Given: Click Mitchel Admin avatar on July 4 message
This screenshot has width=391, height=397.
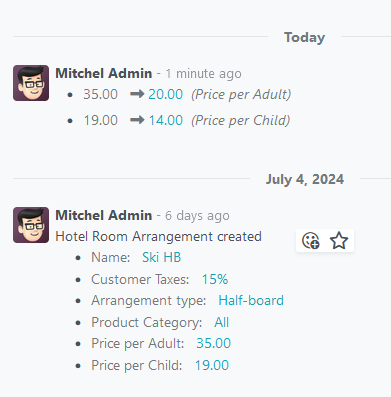Looking at the screenshot, I should [31, 225].
